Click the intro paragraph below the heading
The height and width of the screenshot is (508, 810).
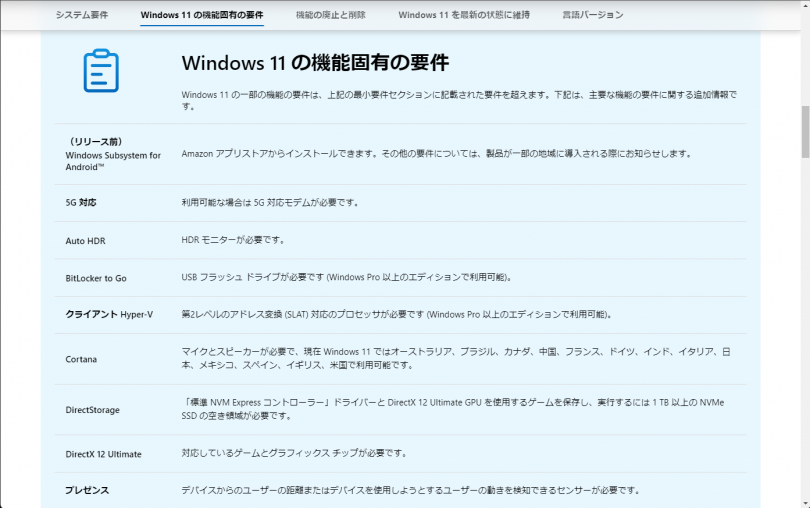[x=459, y=100]
